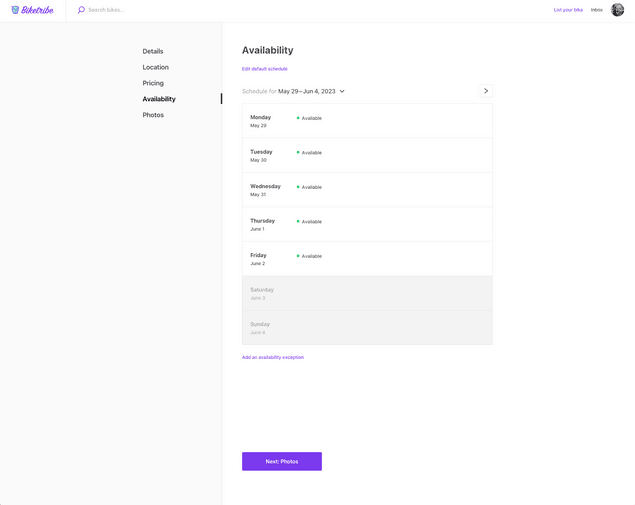Viewport: 635px width, 505px height.
Task: Select the Sunday June 4 row
Action: (x=367, y=328)
